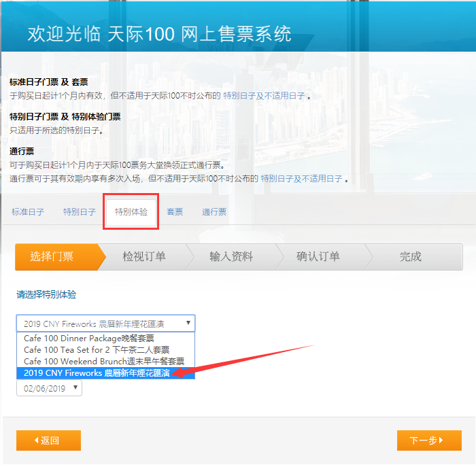
Task: Expand the 02/06/2019 date dropdown
Action: 49,388
